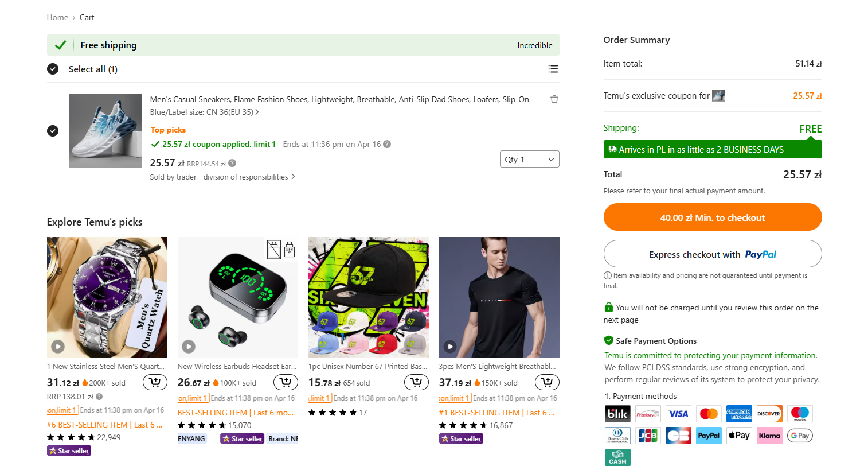
Task: Select the Klarna payment method logo
Action: [769, 436]
